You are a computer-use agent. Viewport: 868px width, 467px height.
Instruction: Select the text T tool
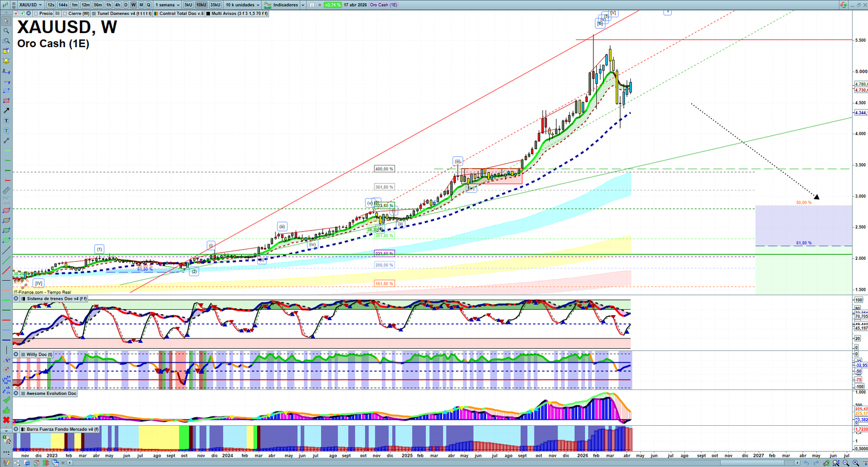pos(6,120)
